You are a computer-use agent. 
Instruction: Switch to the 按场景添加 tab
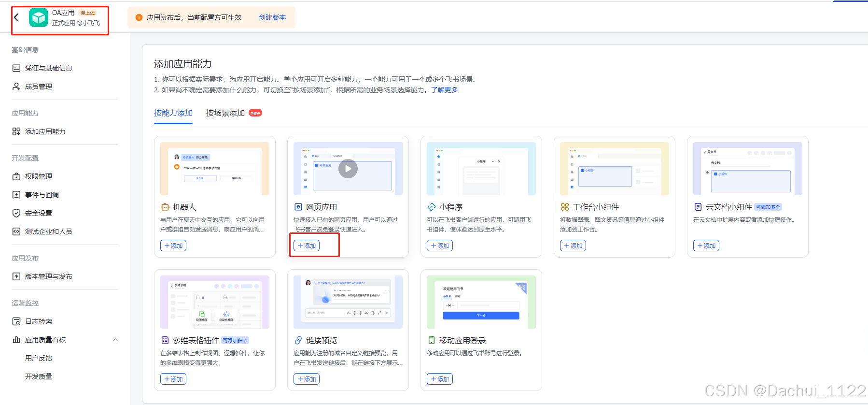point(225,113)
